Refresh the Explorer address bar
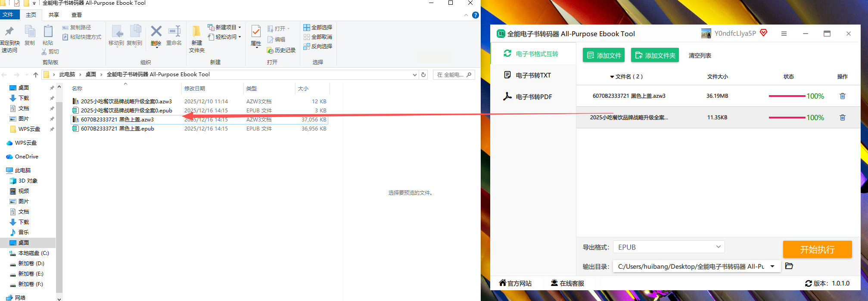This screenshot has width=868, height=301. click(423, 74)
